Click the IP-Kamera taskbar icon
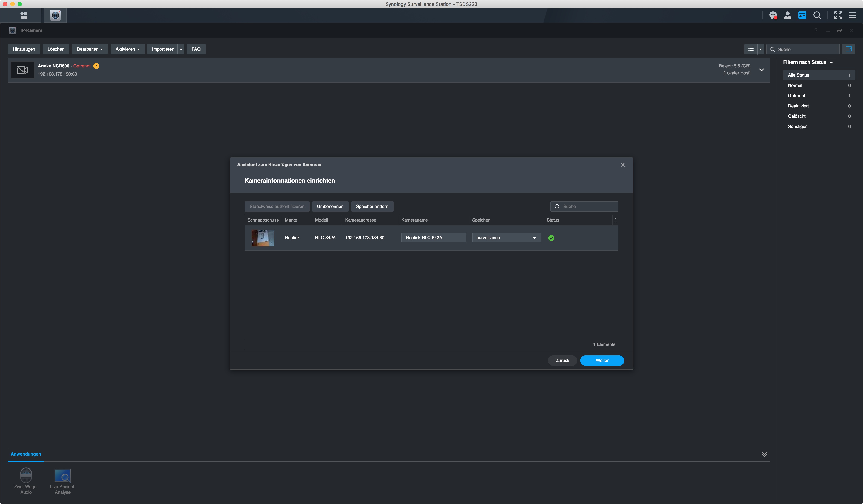 tap(55, 15)
